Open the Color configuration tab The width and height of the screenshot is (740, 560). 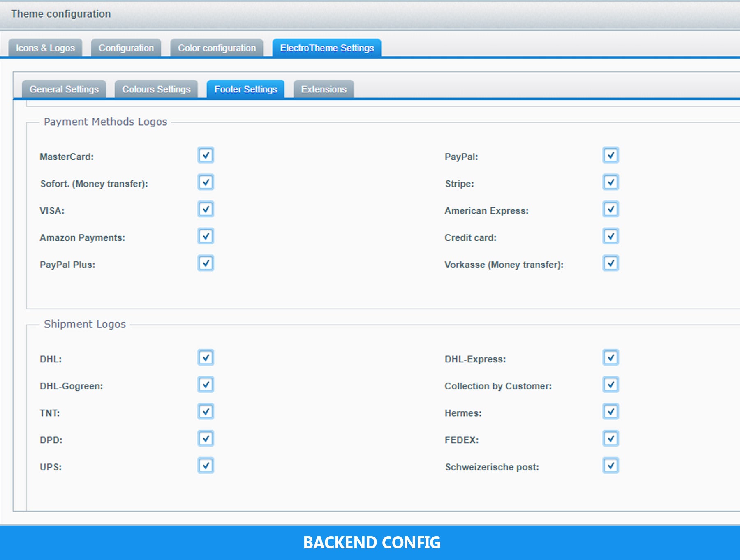217,48
